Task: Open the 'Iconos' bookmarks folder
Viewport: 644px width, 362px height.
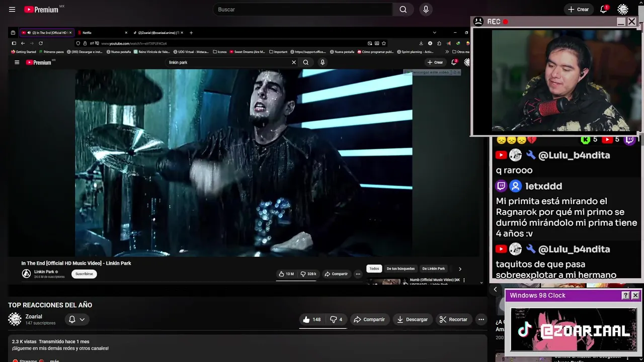Action: tap(220, 52)
